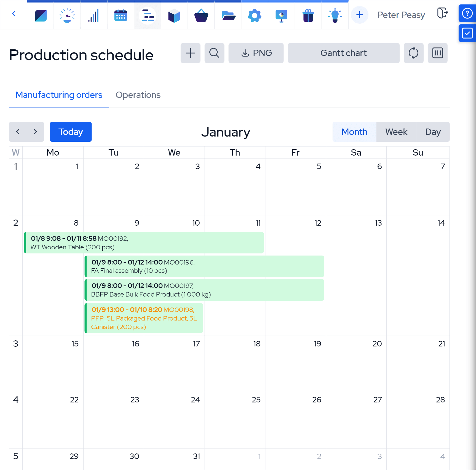Select the Month view option
Viewport: 476px width, 470px height.
point(354,132)
